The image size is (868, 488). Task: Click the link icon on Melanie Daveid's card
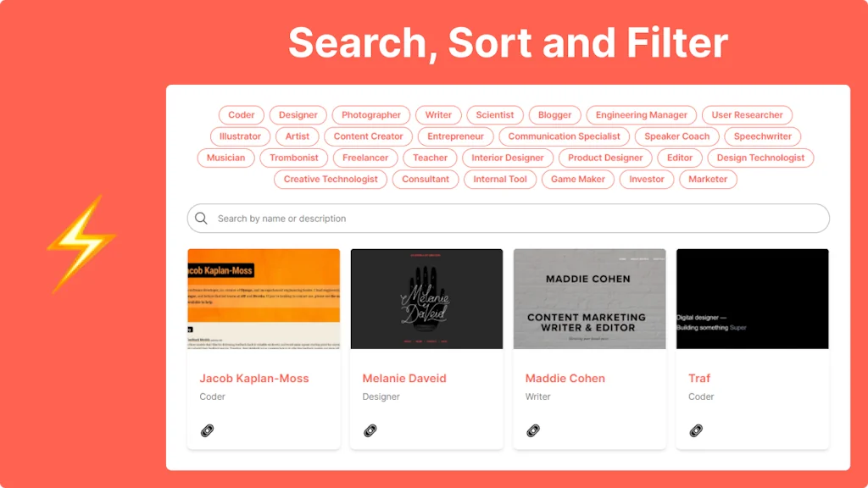coord(369,430)
